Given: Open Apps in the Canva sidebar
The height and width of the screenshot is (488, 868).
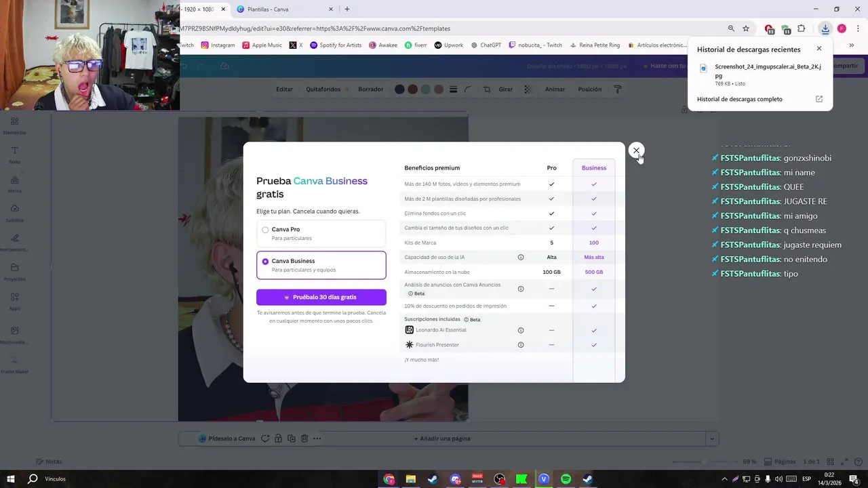Looking at the screenshot, I should [14, 302].
